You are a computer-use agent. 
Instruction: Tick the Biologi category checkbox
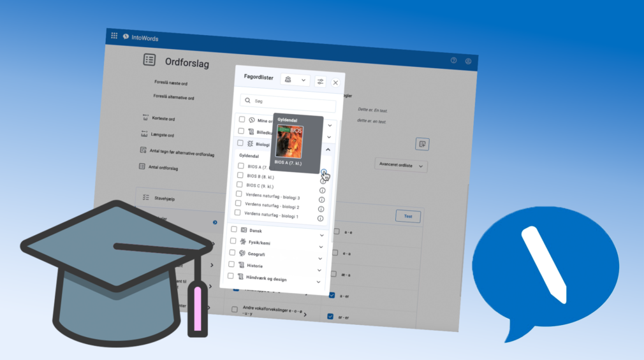coord(240,143)
